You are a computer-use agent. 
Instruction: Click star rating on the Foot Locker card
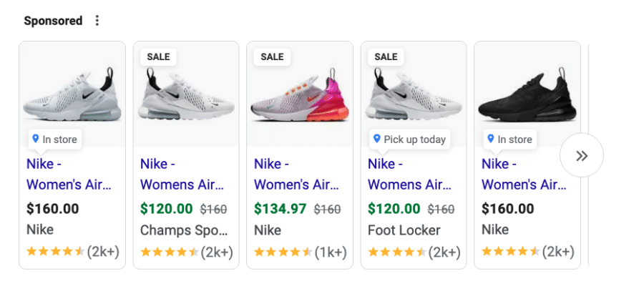(396, 252)
